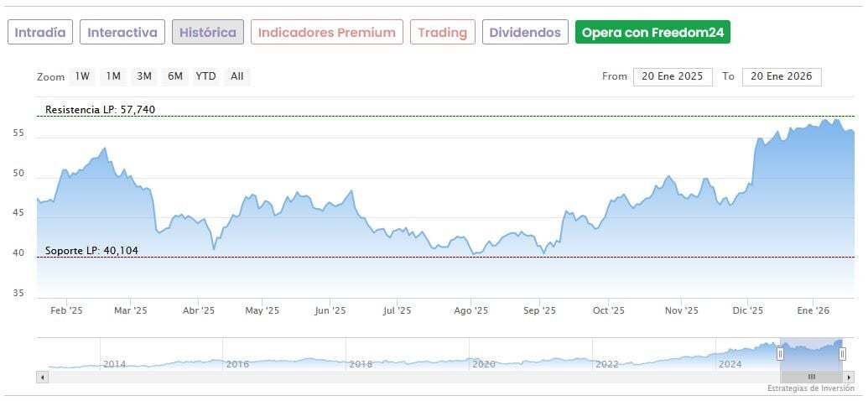Click the Opera con Freedom24 button
The width and height of the screenshot is (868, 401).
click(x=652, y=33)
